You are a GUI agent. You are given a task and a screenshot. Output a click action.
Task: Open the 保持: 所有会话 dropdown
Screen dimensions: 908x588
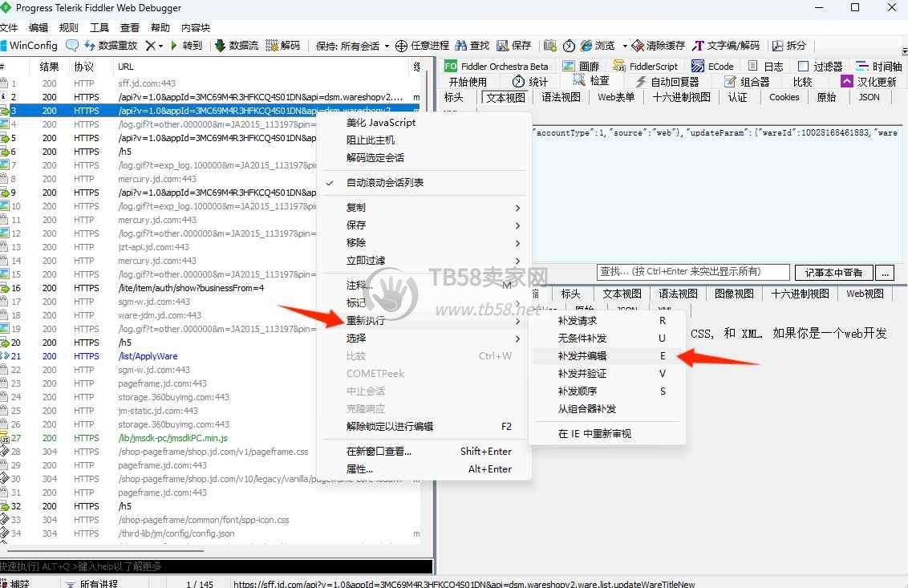[x=352, y=45]
